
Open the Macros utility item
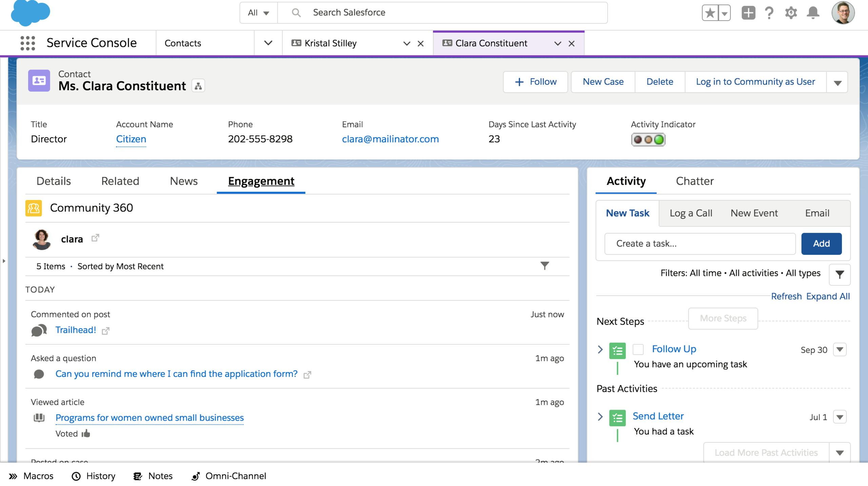coord(31,476)
